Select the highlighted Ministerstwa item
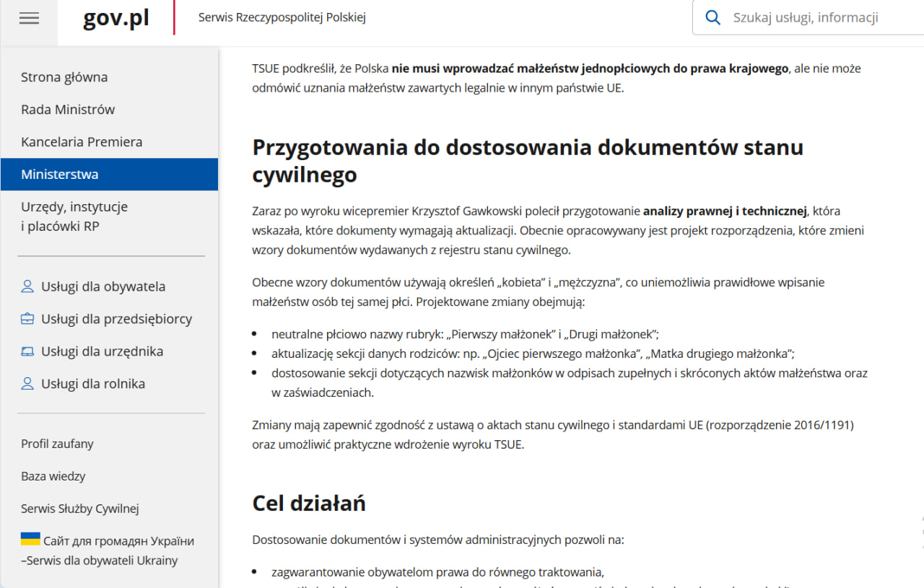The image size is (924, 588). click(109, 175)
